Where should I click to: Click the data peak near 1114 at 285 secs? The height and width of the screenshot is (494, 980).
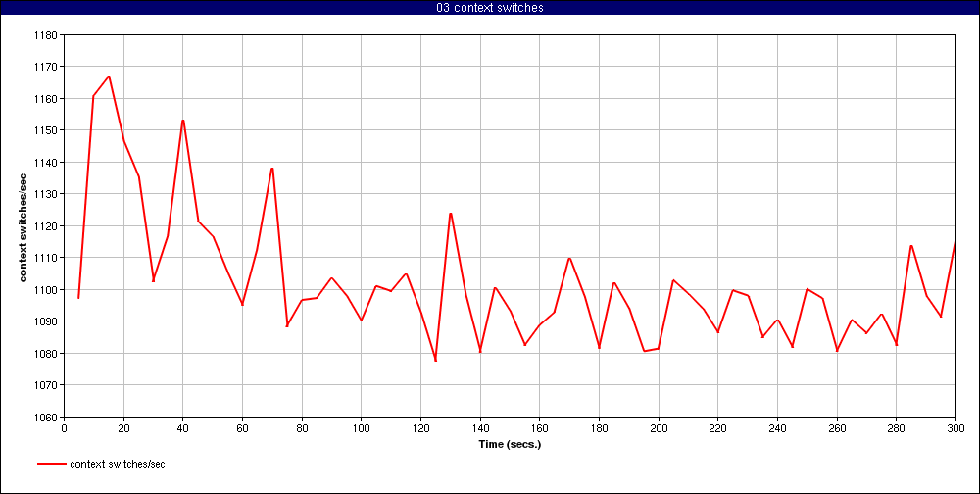point(911,246)
